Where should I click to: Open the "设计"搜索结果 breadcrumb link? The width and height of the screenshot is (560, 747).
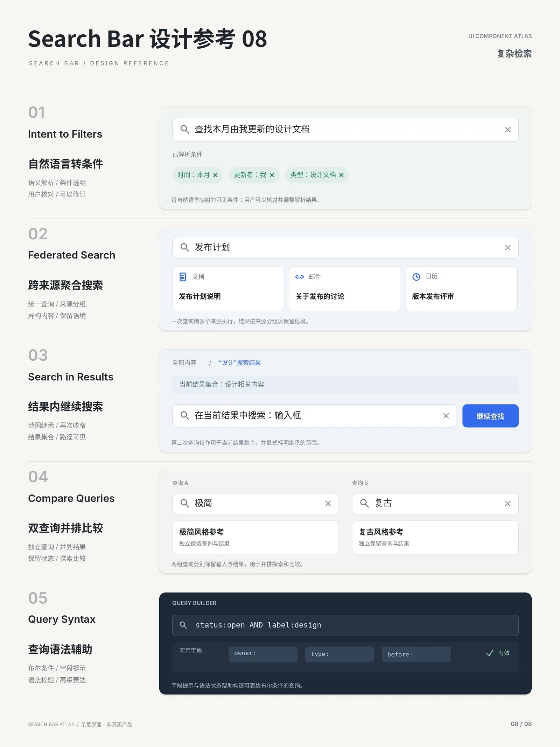pos(240,363)
